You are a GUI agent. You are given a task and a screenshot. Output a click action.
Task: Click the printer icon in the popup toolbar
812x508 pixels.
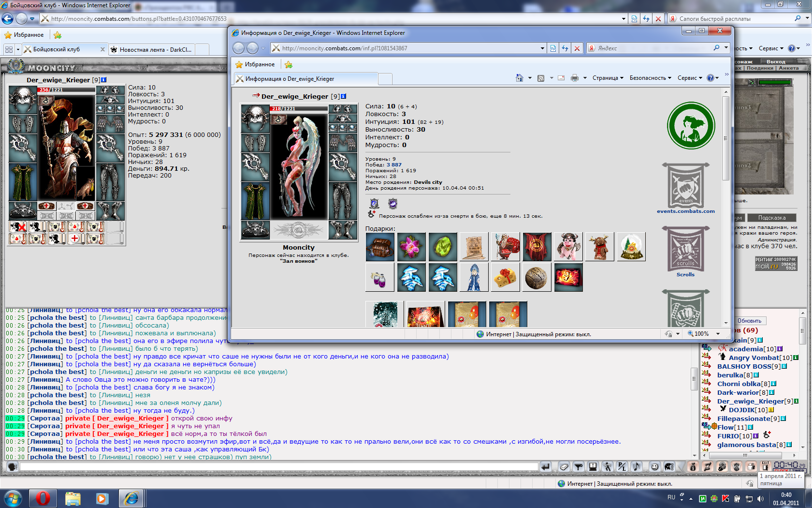[574, 78]
